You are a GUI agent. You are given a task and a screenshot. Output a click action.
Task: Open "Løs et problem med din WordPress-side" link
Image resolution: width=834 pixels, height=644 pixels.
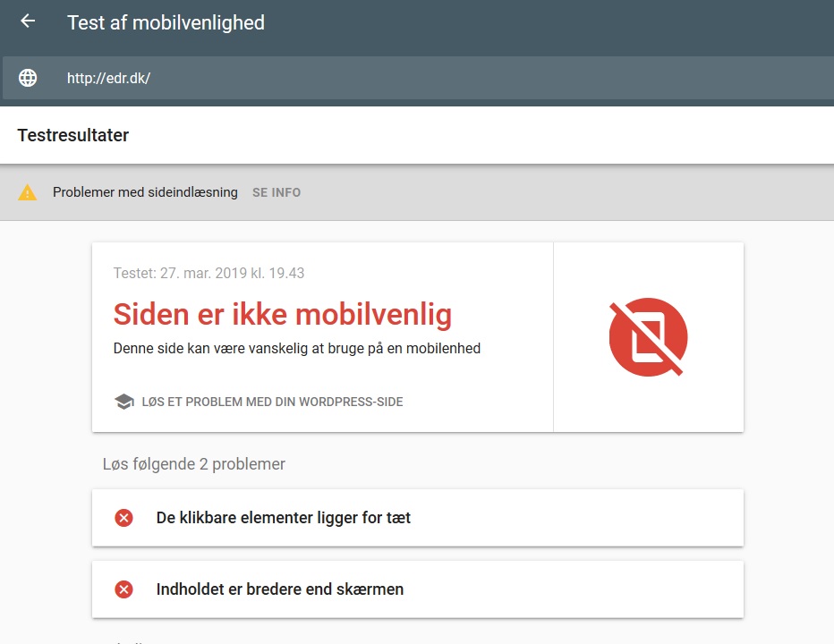(272, 402)
